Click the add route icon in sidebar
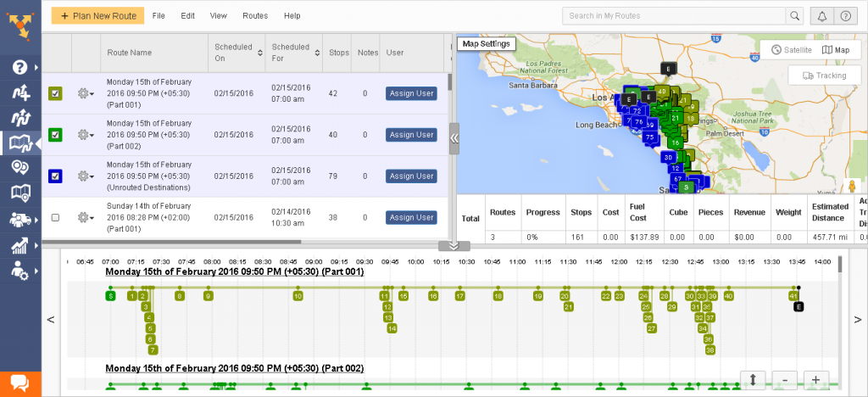Viewport: 868px width, 397px height. click(x=20, y=92)
